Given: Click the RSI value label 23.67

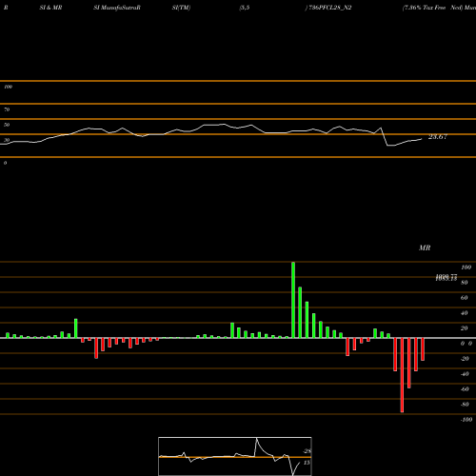Looking at the screenshot, I should [x=438, y=137].
